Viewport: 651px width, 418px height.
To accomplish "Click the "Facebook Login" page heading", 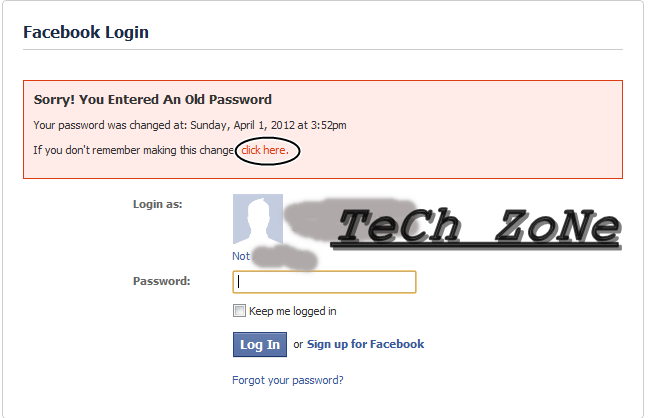I will (86, 32).
